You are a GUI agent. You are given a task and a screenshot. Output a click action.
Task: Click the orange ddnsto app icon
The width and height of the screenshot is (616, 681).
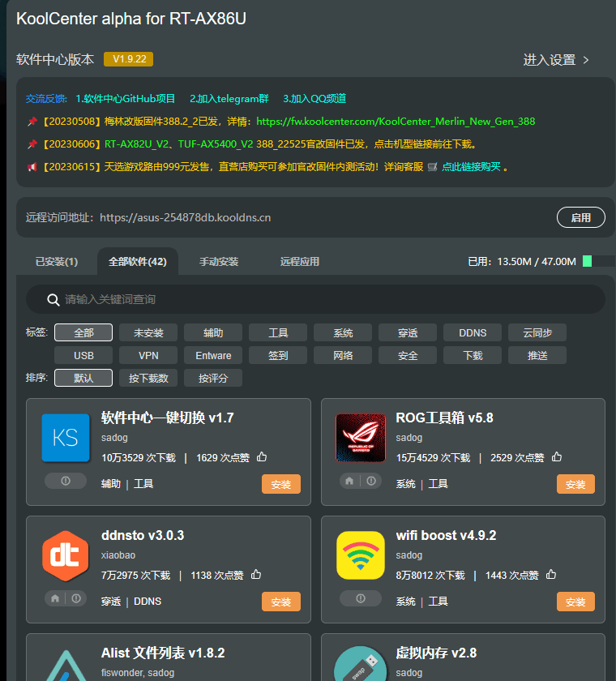pos(66,555)
